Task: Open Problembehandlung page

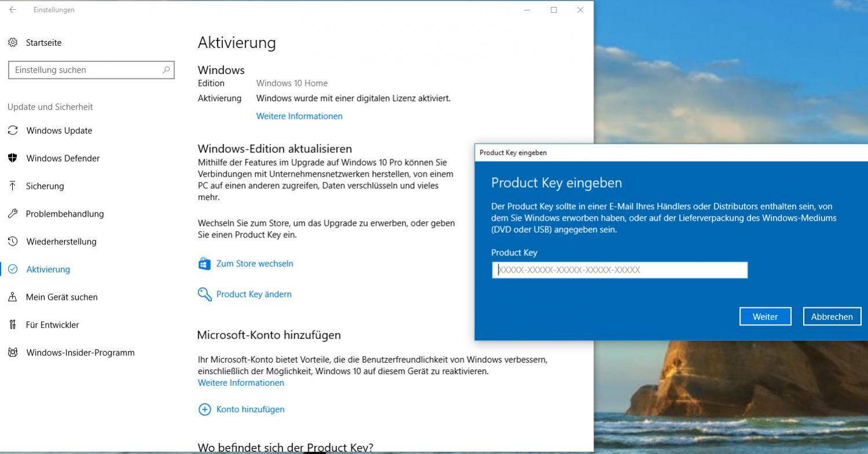Action: (65, 214)
